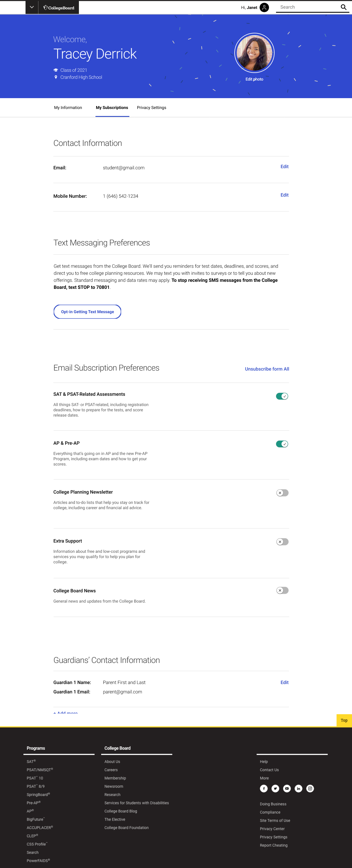352x868 pixels.
Task: Open Facebook social icon in footer
Action: click(x=264, y=789)
